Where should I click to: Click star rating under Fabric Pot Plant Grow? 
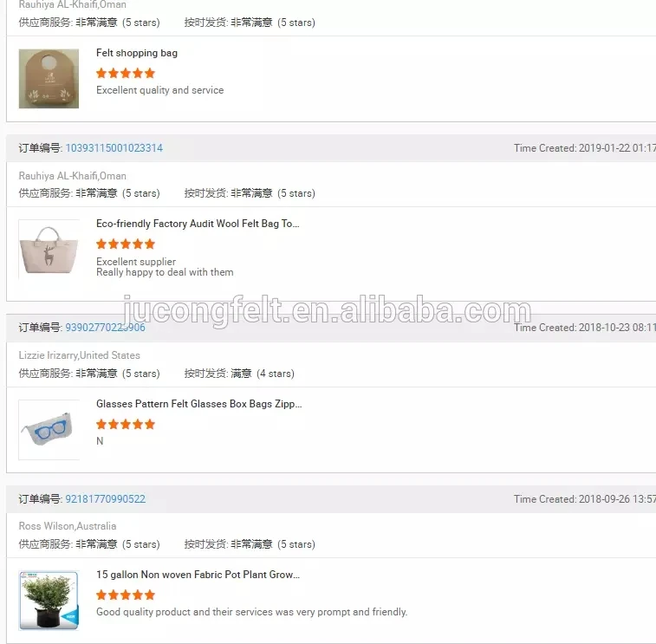tap(126, 595)
